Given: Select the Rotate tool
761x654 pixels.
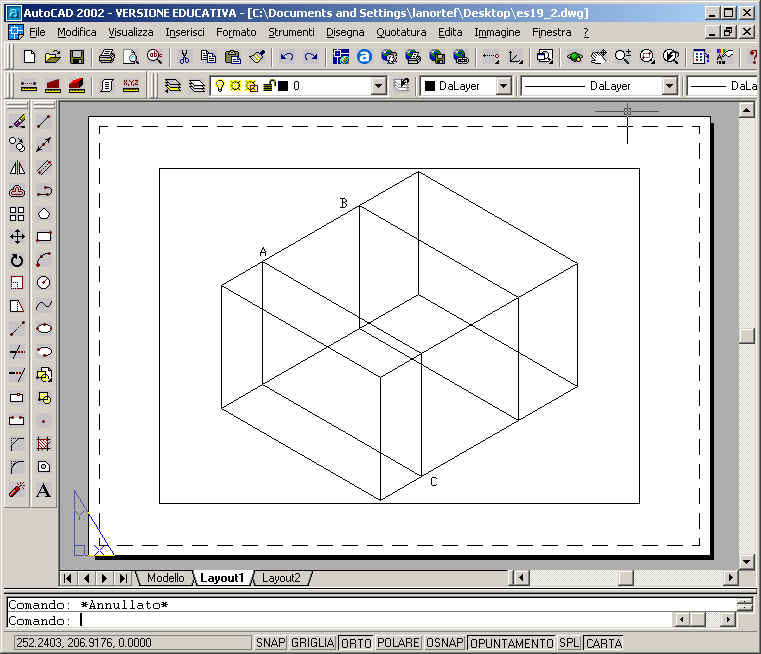Looking at the screenshot, I should tap(17, 260).
